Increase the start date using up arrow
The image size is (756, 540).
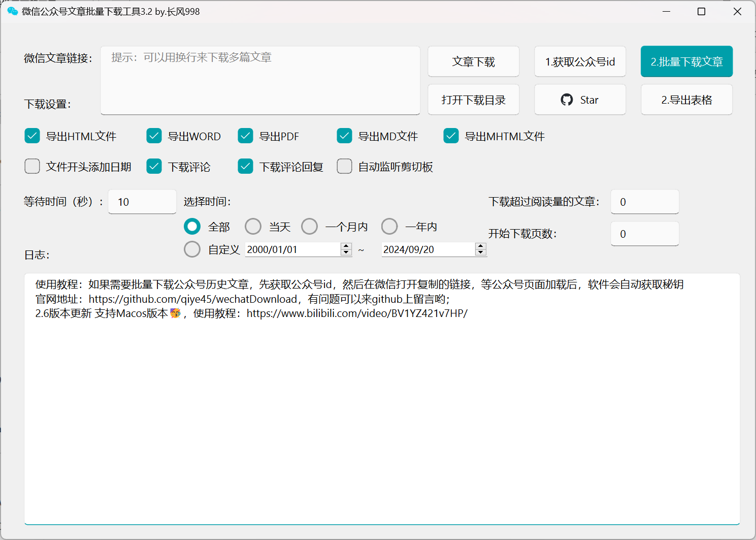(x=346, y=246)
